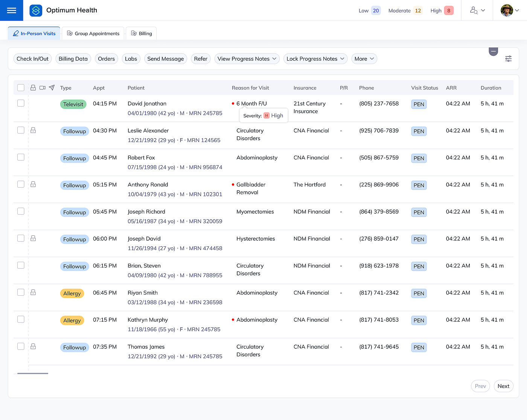Switch to the Group Appointments tab
This screenshot has height=420, width=527.
click(93, 34)
